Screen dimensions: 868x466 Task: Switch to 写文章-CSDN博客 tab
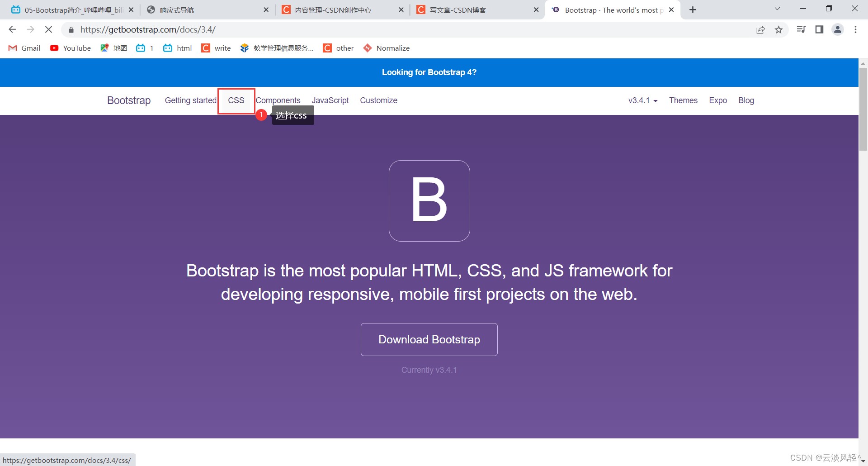tap(477, 10)
